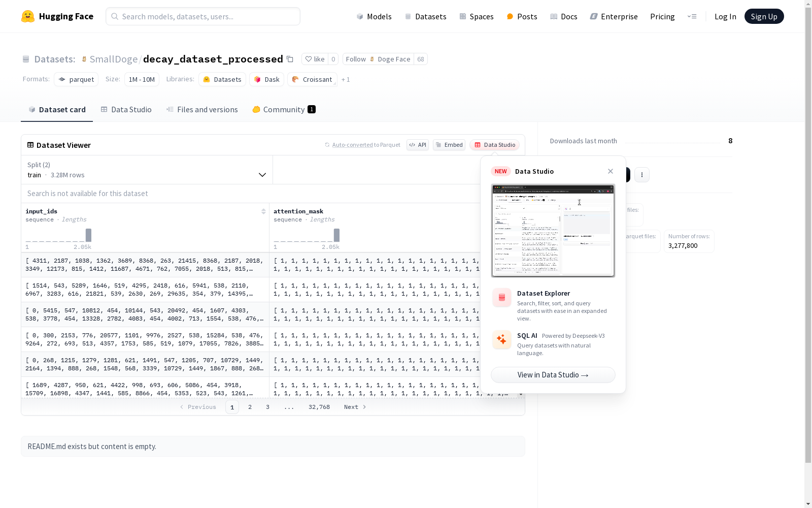Viewport: 812px width, 508px height.
Task: Go to page 3 of the table
Action: [x=267, y=407]
